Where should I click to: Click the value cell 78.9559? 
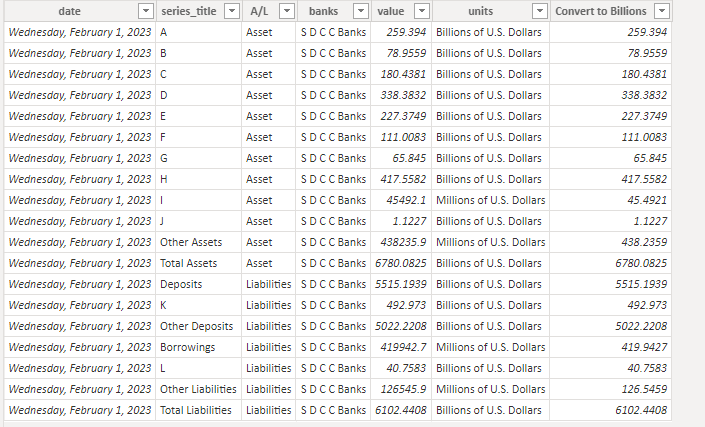[x=401, y=53]
